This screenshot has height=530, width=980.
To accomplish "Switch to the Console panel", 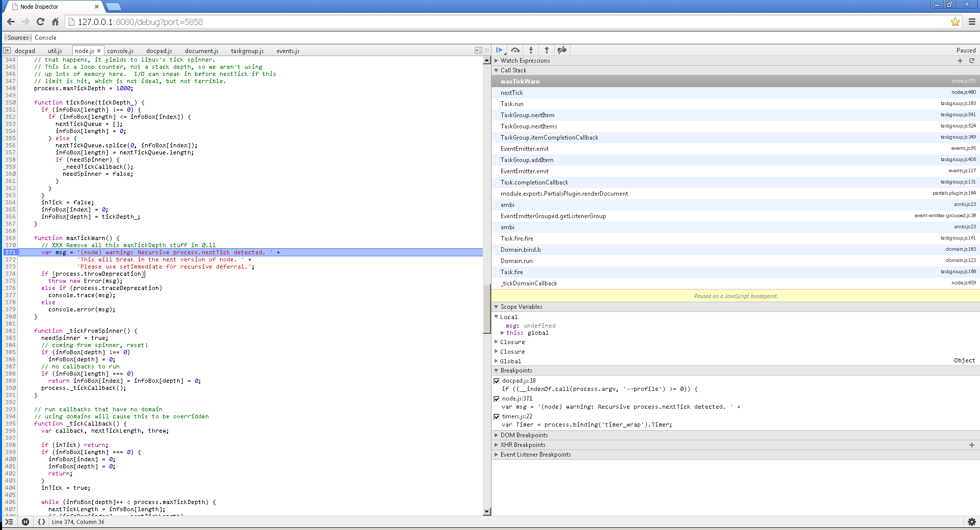I will (x=45, y=38).
